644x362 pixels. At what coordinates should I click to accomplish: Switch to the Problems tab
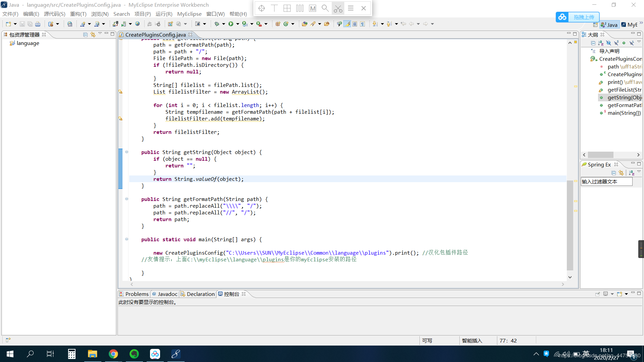pos(134,294)
